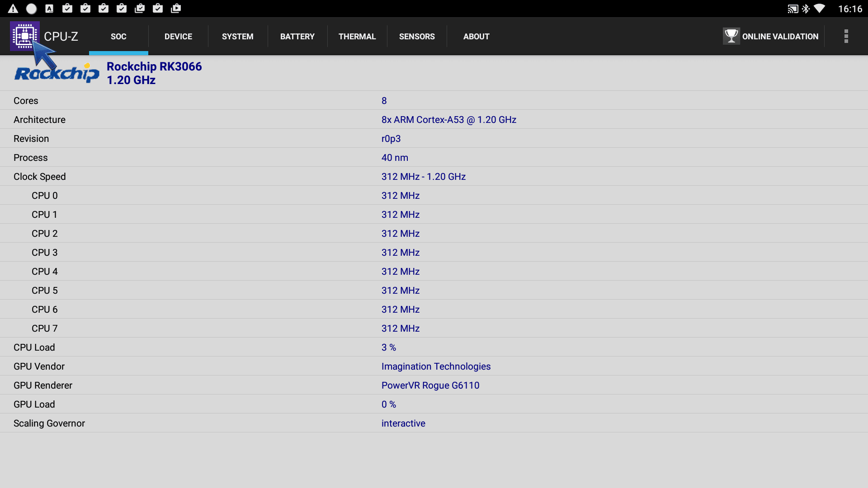Click the 312 MHz value for CPU 7
Viewport: 868px width, 488px height.
coord(400,328)
